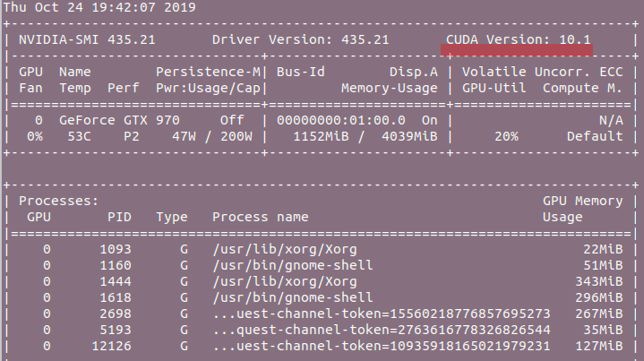Viewport: 644px width, 361px height.
Task: Click the display active value "On"
Action: pos(430,120)
